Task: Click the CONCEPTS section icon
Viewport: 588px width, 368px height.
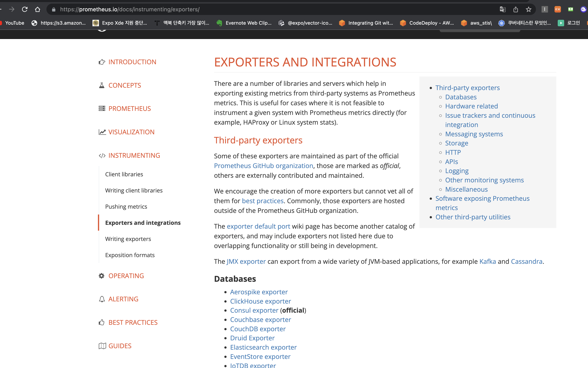Action: (102, 85)
